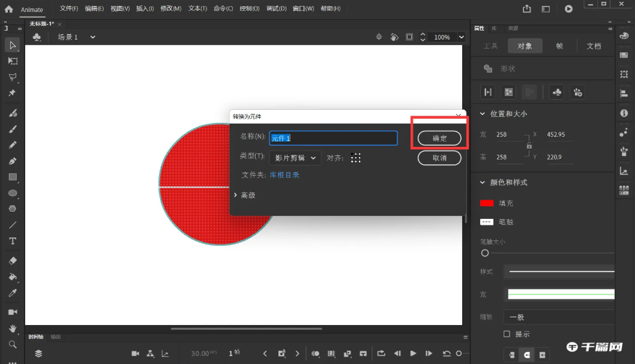The height and width of the screenshot is (364, 635).
Task: Set the symbol registration point on the alignment grid
Action: (356, 157)
